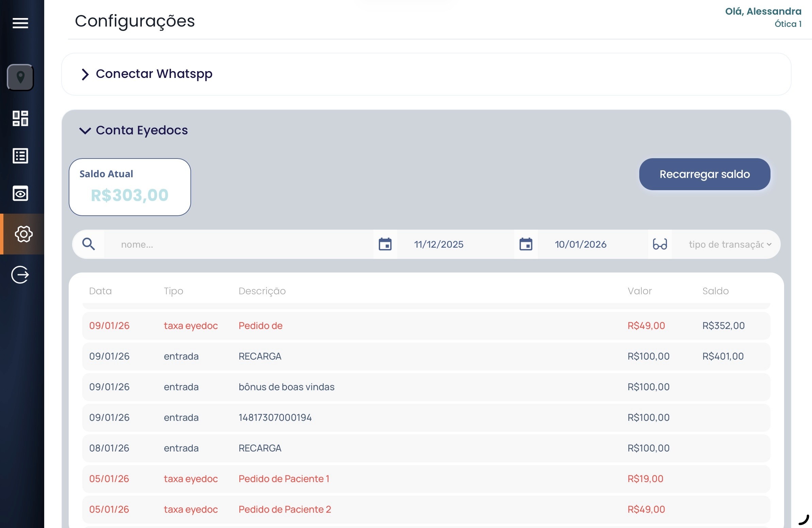Click the bônus de boas vindas row

pos(426,387)
